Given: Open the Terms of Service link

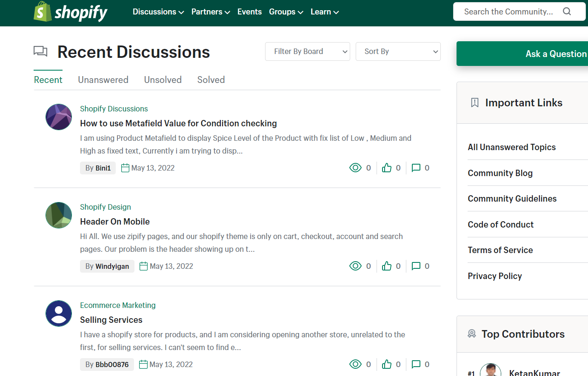Looking at the screenshot, I should [x=500, y=250].
